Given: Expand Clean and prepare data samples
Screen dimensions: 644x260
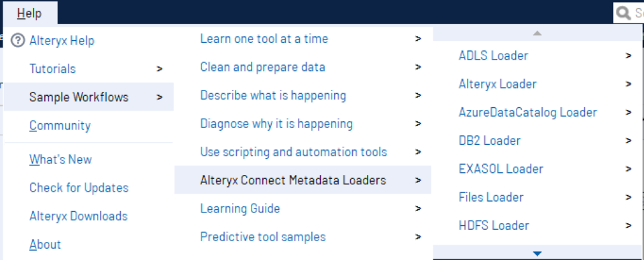Looking at the screenshot, I should [x=303, y=67].
